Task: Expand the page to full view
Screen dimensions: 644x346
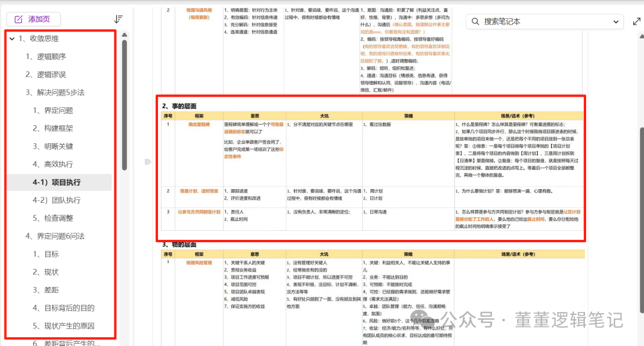Action: click(x=637, y=21)
